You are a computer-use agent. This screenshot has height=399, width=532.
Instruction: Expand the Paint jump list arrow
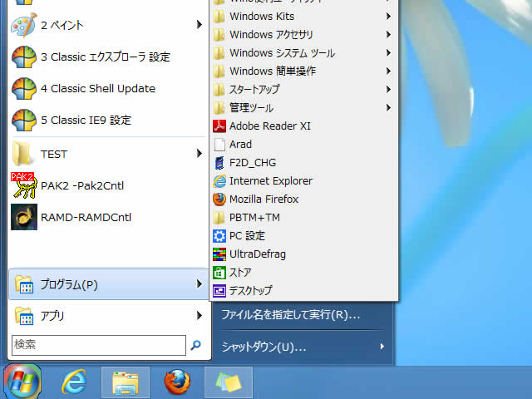click(199, 24)
